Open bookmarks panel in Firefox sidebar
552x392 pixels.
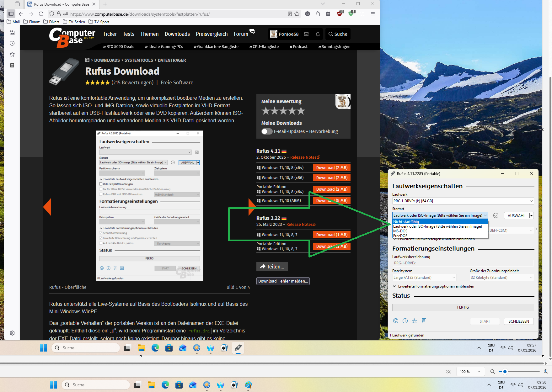[x=12, y=54]
